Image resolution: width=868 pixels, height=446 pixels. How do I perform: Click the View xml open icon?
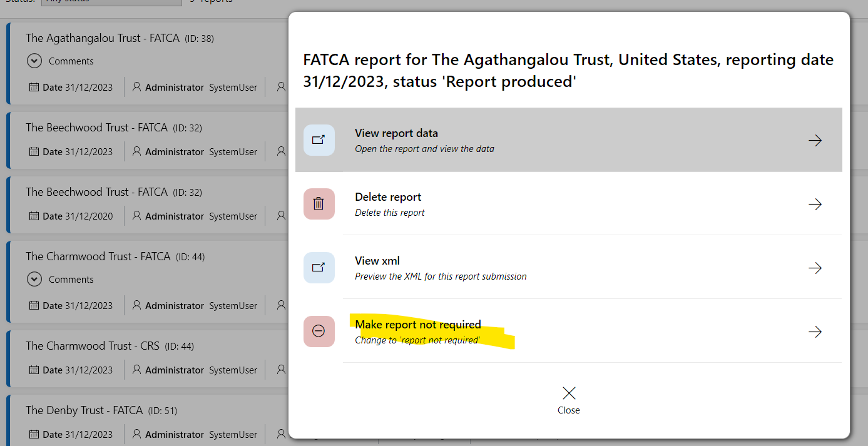tap(319, 268)
